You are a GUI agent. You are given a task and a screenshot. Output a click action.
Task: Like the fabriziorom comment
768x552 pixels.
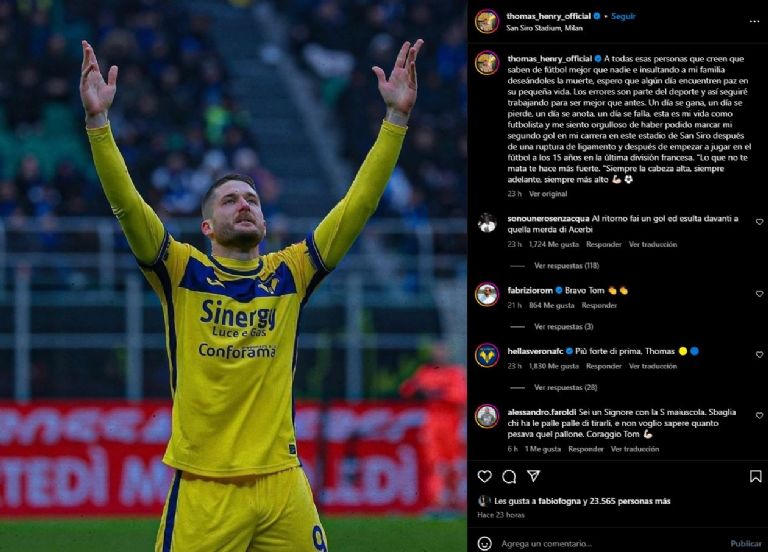click(759, 294)
